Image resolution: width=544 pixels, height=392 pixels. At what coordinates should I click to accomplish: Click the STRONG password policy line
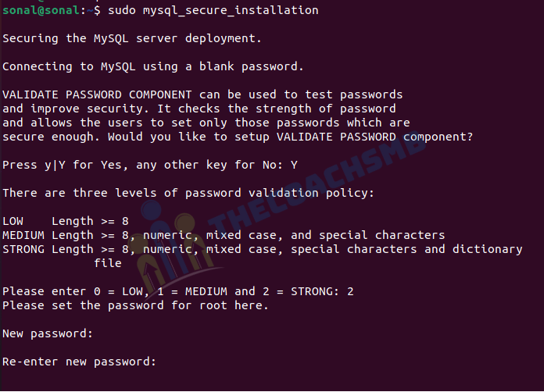point(263,250)
